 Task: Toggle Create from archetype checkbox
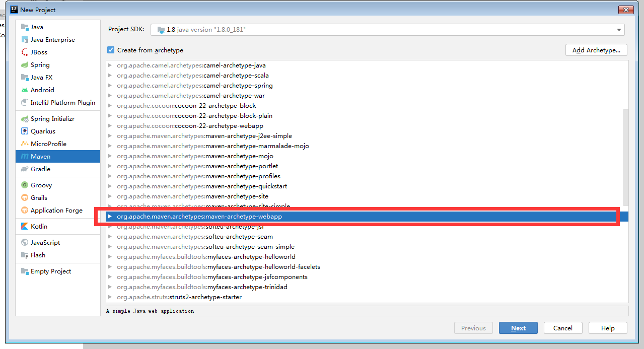(x=111, y=50)
